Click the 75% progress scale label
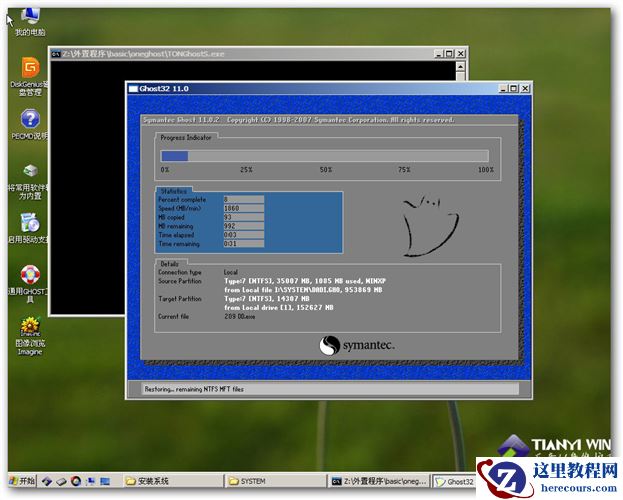The width and height of the screenshot is (623, 500). click(x=404, y=170)
